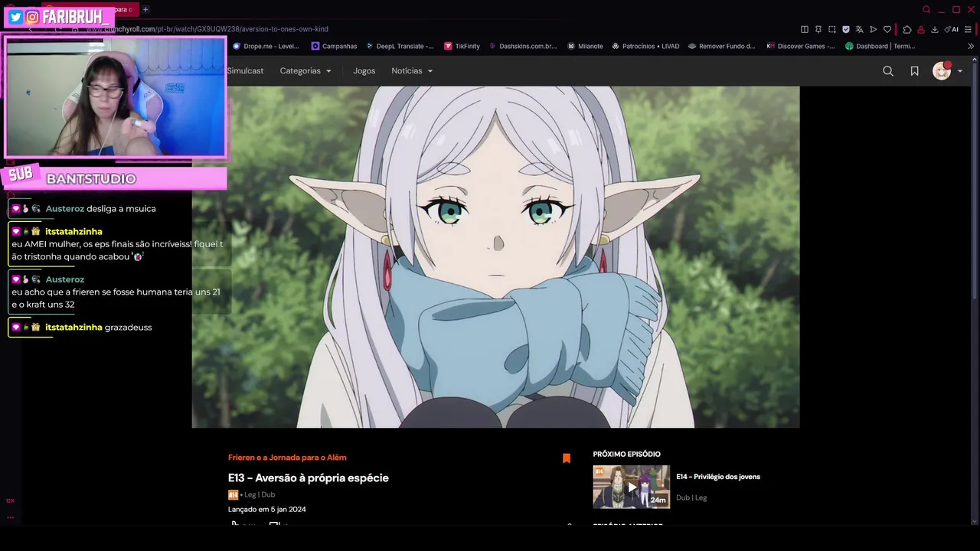Open the page translate icon
Viewport: 980px width, 551px height.
pyautogui.click(x=860, y=29)
